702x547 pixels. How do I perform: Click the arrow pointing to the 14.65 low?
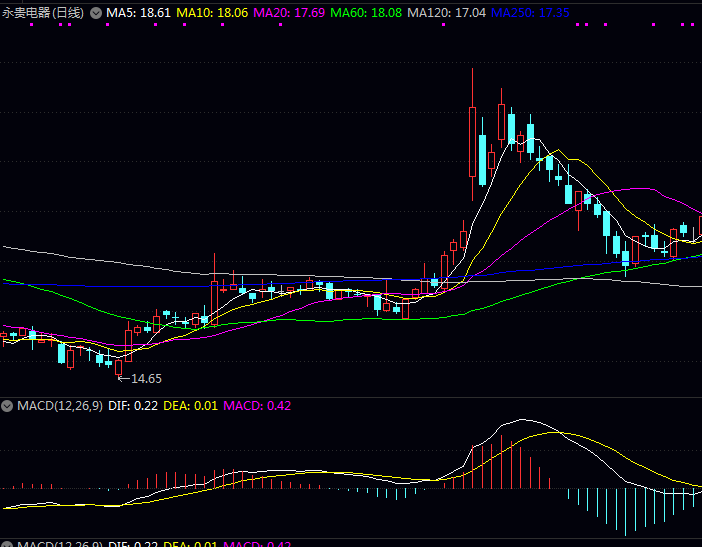tap(122, 378)
